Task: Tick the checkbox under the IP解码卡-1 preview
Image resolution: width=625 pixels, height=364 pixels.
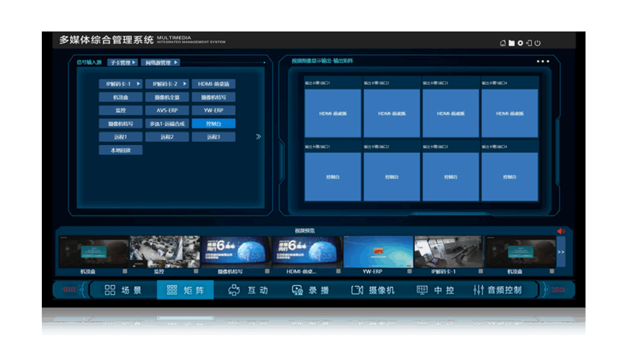Action: pos(480,271)
